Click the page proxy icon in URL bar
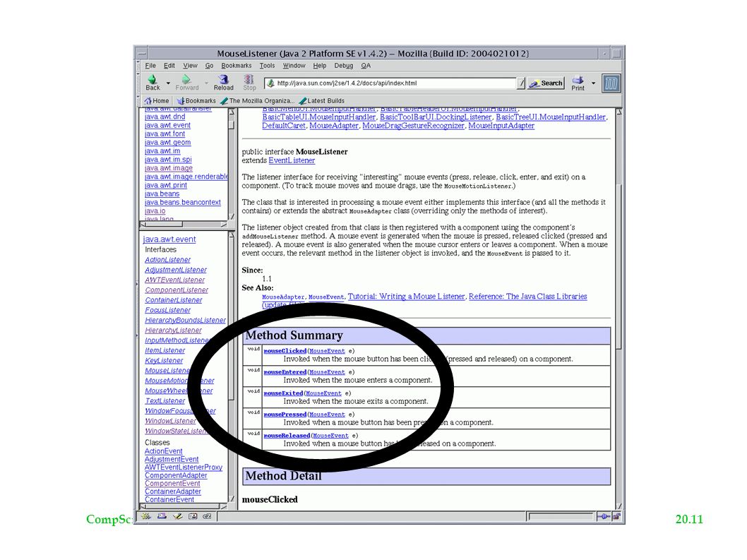 [270, 83]
